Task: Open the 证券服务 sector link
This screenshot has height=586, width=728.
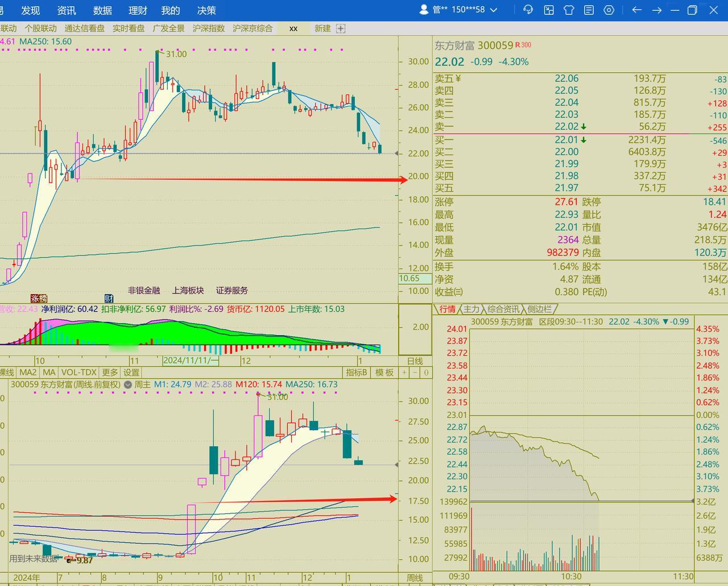Action: (232, 290)
